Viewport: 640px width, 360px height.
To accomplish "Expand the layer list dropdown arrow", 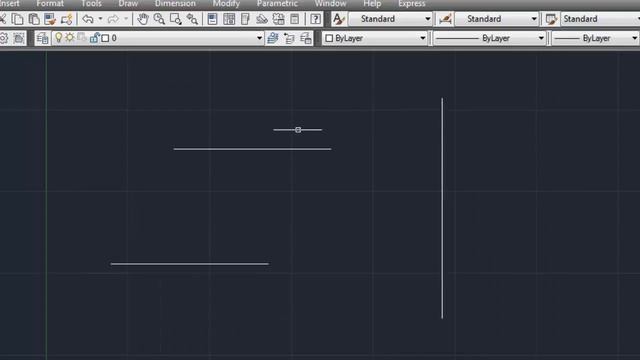I will 259,38.
